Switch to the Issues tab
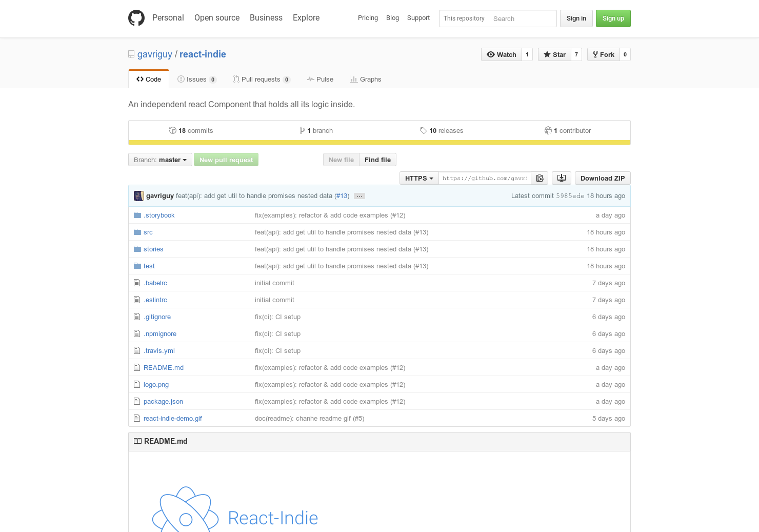 [196, 79]
